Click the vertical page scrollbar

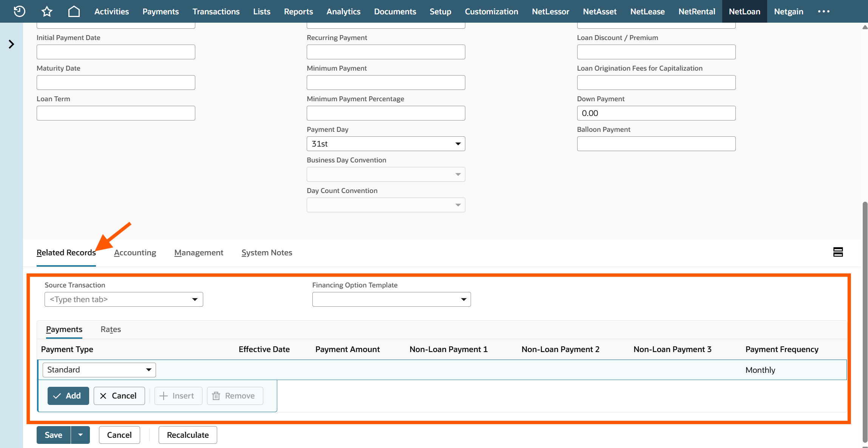(865, 321)
